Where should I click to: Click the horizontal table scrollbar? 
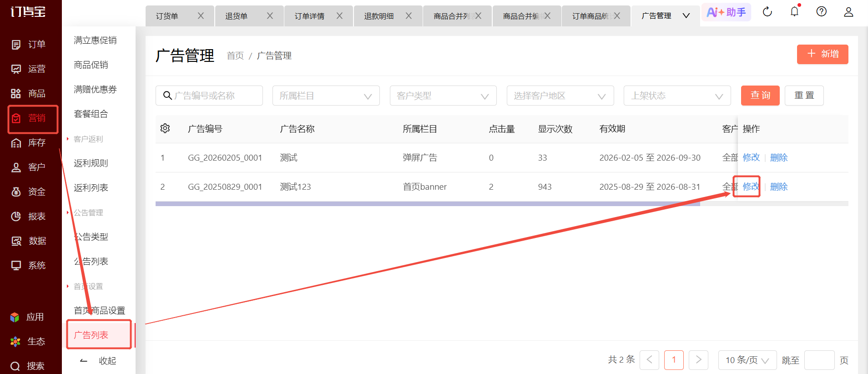pos(428,204)
